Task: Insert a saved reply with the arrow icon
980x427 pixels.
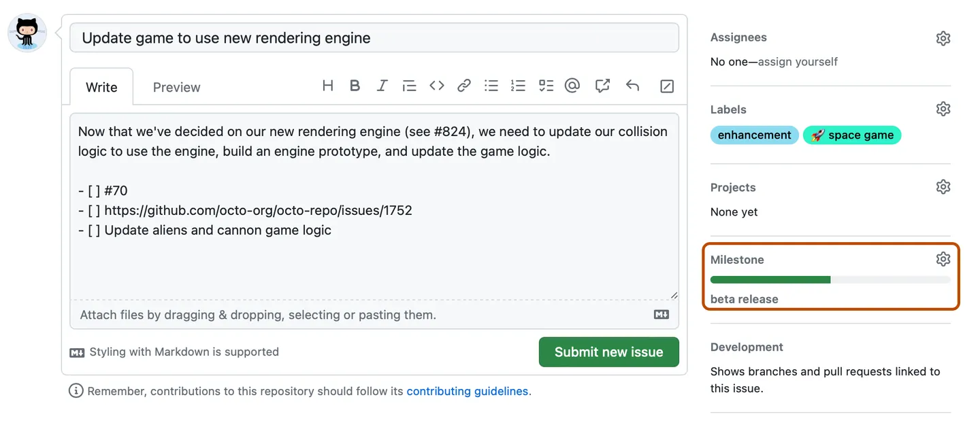Action: [x=633, y=86]
